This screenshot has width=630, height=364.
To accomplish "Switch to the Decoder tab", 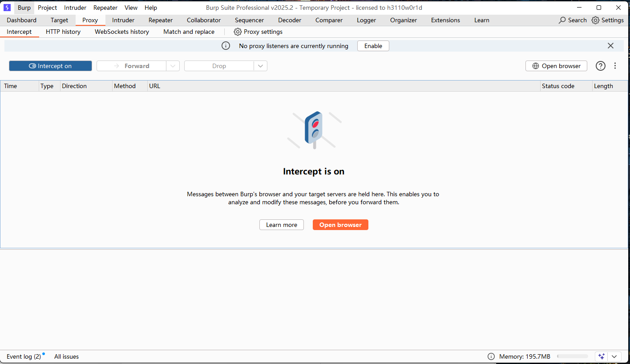I will click(x=290, y=20).
